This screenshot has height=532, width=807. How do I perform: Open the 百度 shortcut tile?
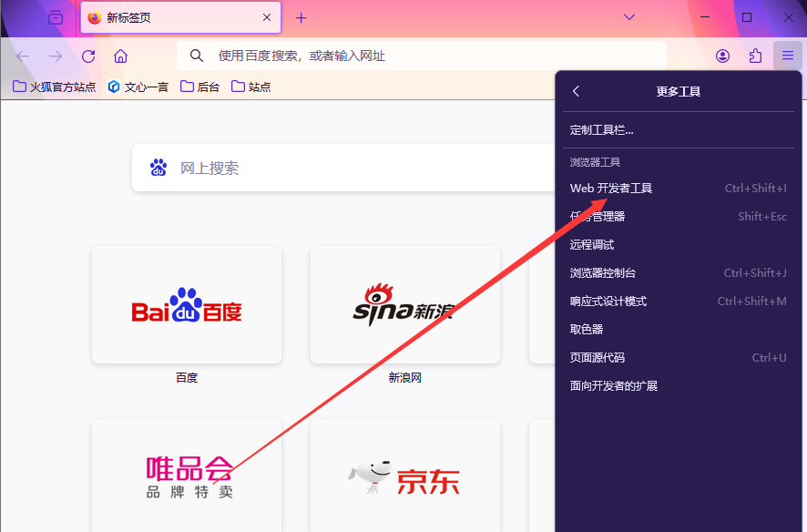(x=187, y=304)
